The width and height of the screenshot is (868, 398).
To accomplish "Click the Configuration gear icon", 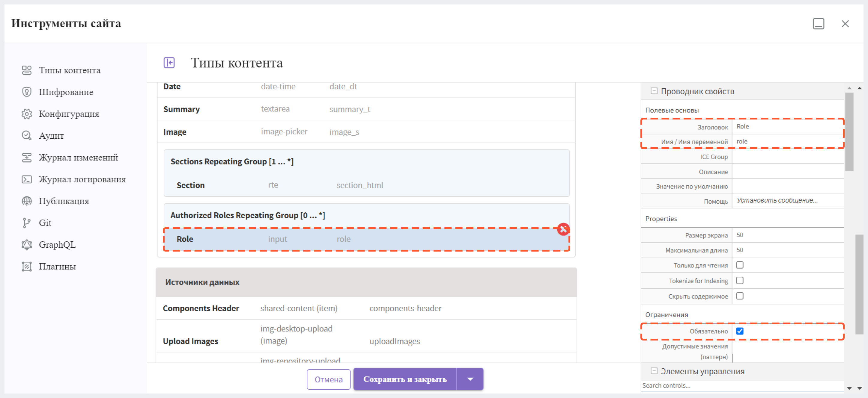I will point(27,114).
